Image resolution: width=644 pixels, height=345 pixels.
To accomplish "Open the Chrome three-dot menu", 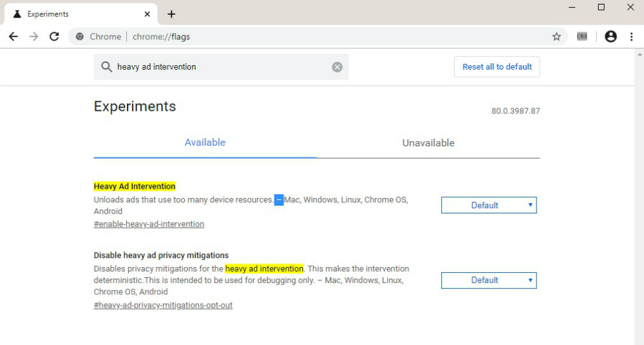I will click(x=632, y=37).
